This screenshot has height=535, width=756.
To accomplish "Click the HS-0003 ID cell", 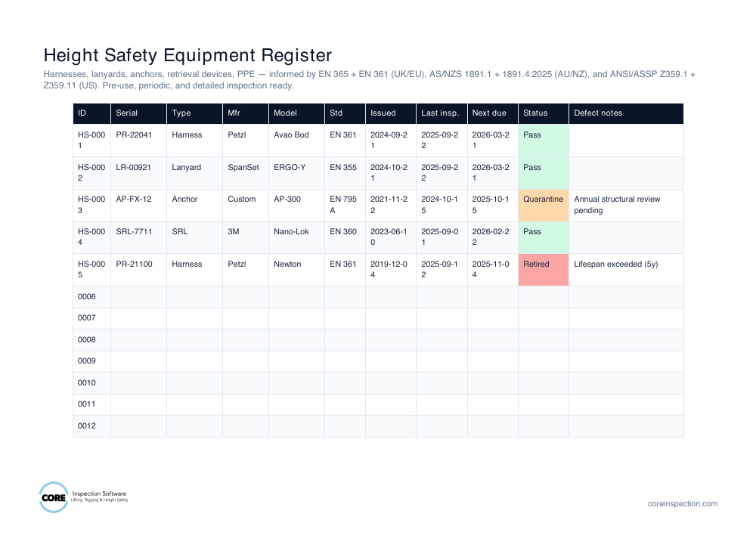I will [91, 206].
